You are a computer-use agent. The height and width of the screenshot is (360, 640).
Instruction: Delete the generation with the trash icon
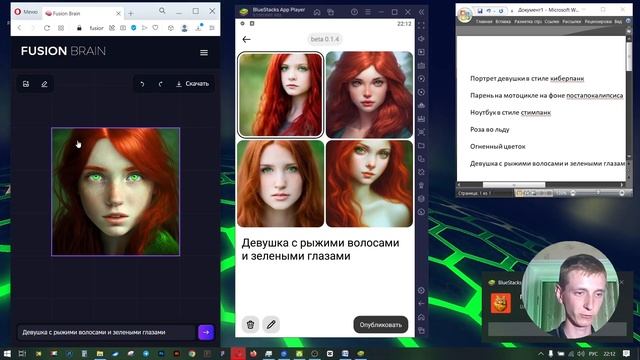click(x=250, y=324)
